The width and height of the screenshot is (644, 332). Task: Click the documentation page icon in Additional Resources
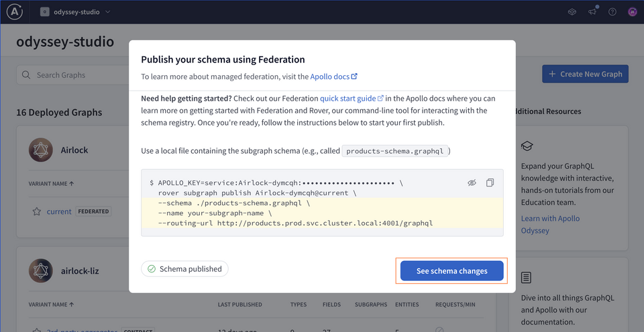pyautogui.click(x=526, y=278)
